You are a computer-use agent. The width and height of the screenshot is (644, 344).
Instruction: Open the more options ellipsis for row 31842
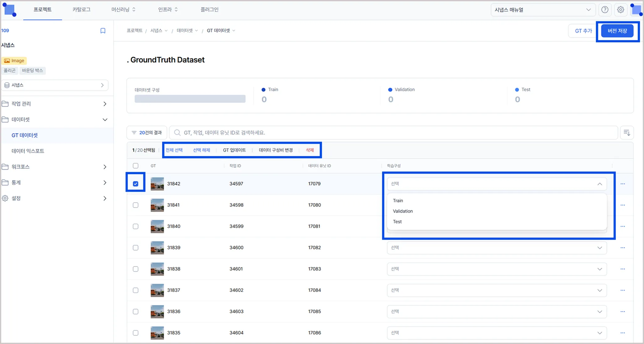point(623,184)
